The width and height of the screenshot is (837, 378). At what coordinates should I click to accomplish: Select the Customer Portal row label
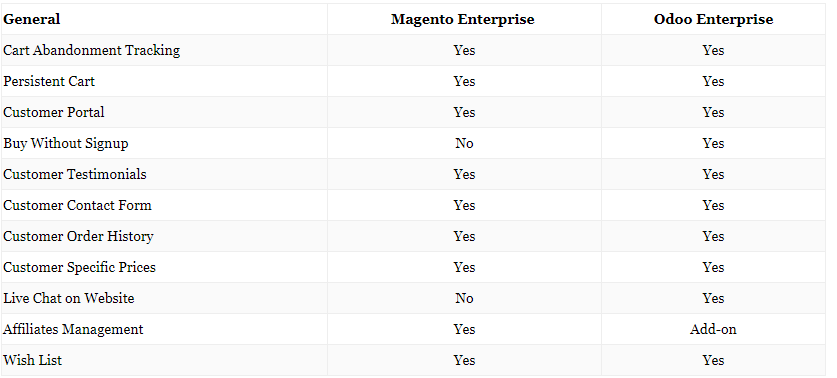(54, 112)
